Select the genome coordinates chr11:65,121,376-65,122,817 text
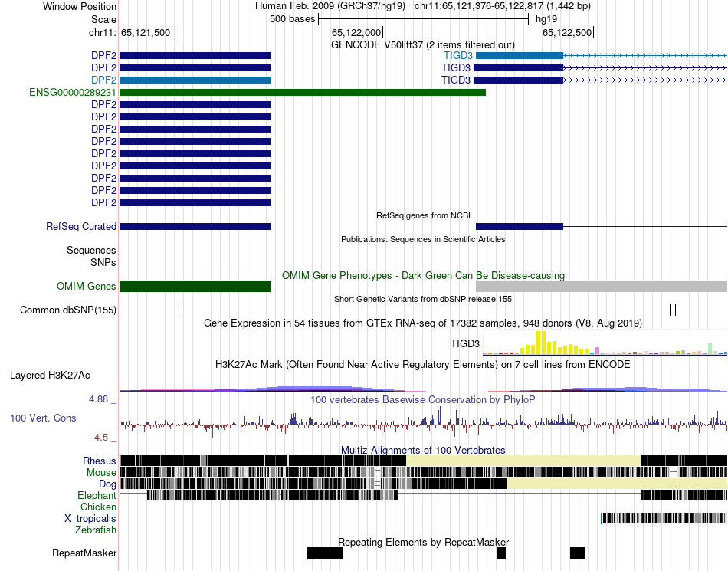 (x=503, y=6)
